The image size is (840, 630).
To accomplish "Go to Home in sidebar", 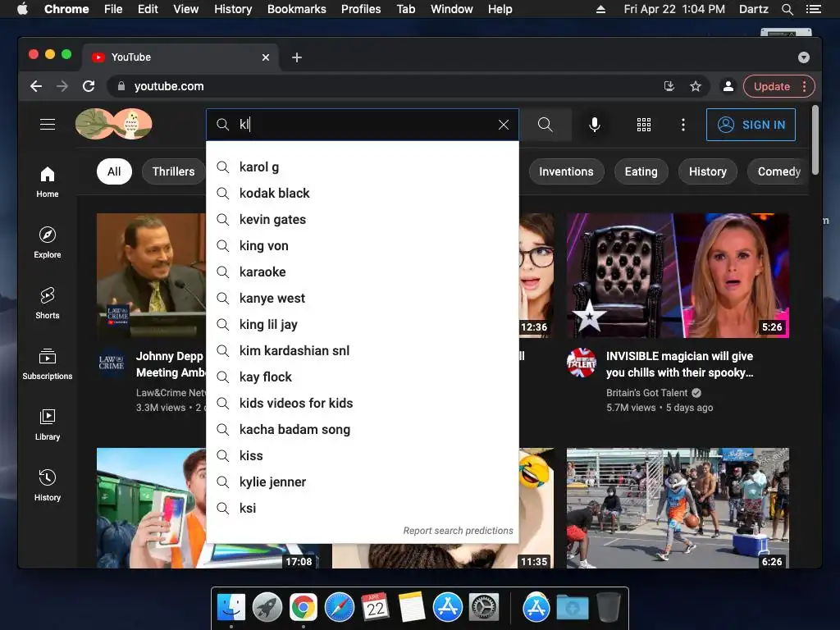I will click(x=48, y=182).
